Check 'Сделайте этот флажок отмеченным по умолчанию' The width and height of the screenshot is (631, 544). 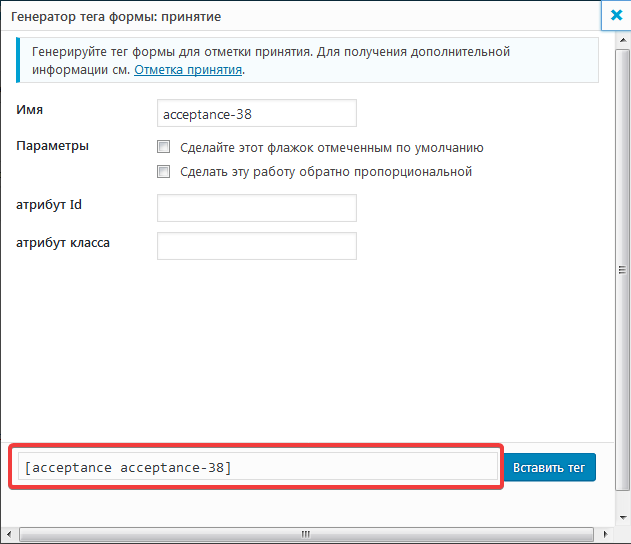coord(163,147)
